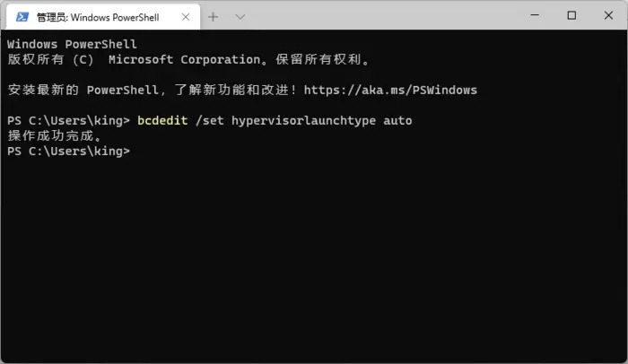628x364 pixels.
Task: Expand the new tab profile dropdown chevron
Action: point(240,17)
